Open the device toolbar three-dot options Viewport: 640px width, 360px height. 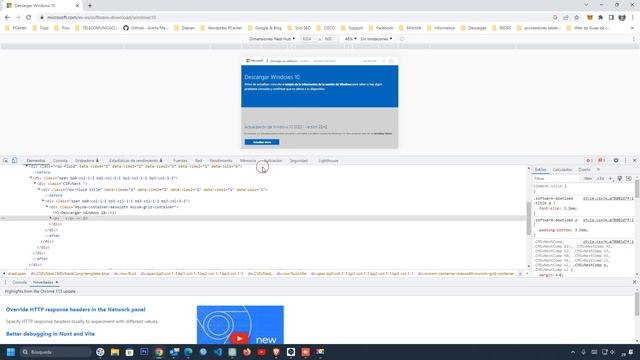[634, 39]
